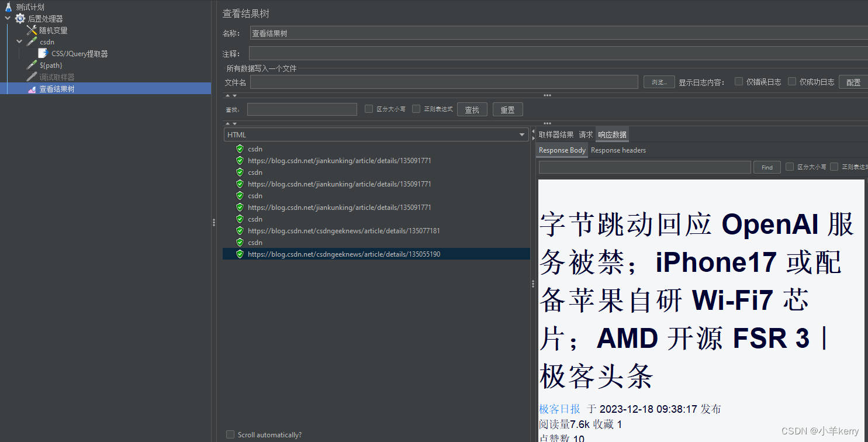Viewport: 868px width, 442px height.
Task: Click green shield icon of the 135077181 result
Action: click(x=240, y=231)
